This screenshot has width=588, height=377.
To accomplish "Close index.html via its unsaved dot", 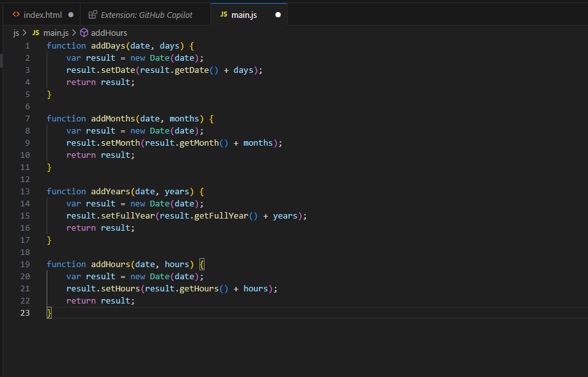I will tap(71, 15).
